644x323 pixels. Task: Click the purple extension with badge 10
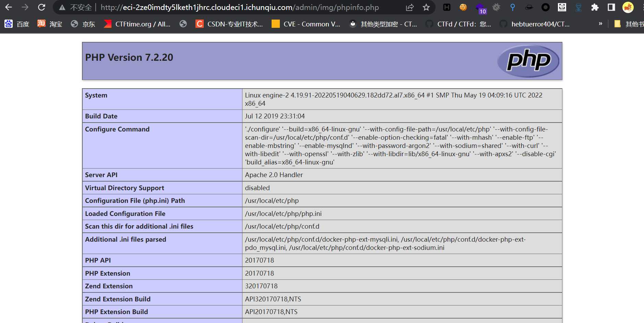[x=480, y=8]
